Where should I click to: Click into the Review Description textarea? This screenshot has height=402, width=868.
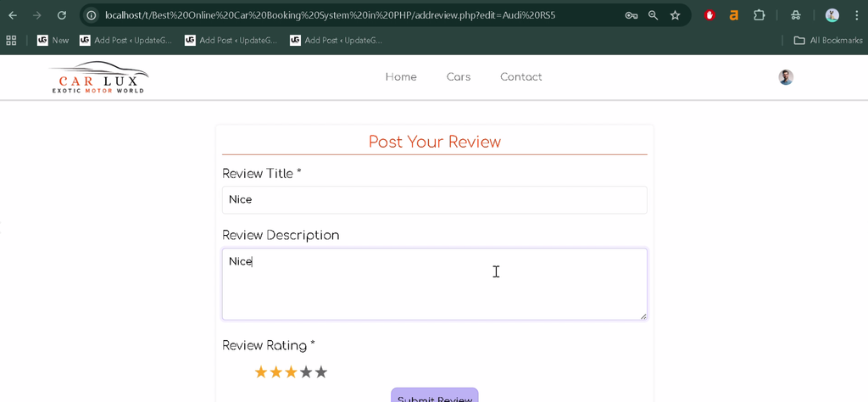point(435,284)
